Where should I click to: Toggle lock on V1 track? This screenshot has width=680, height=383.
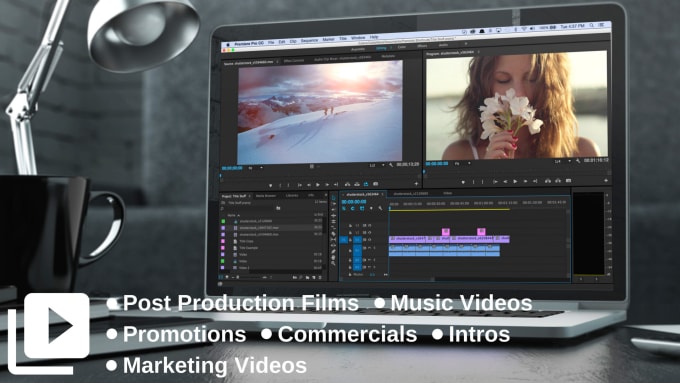(x=350, y=239)
